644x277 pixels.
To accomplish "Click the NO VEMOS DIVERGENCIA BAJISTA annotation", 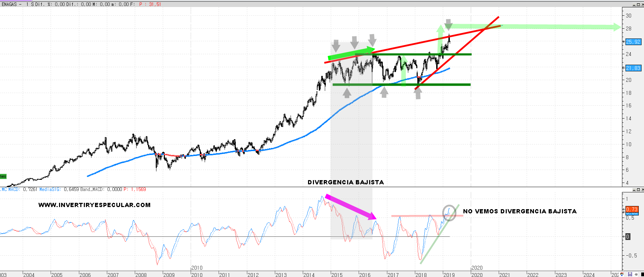I will (520, 211).
